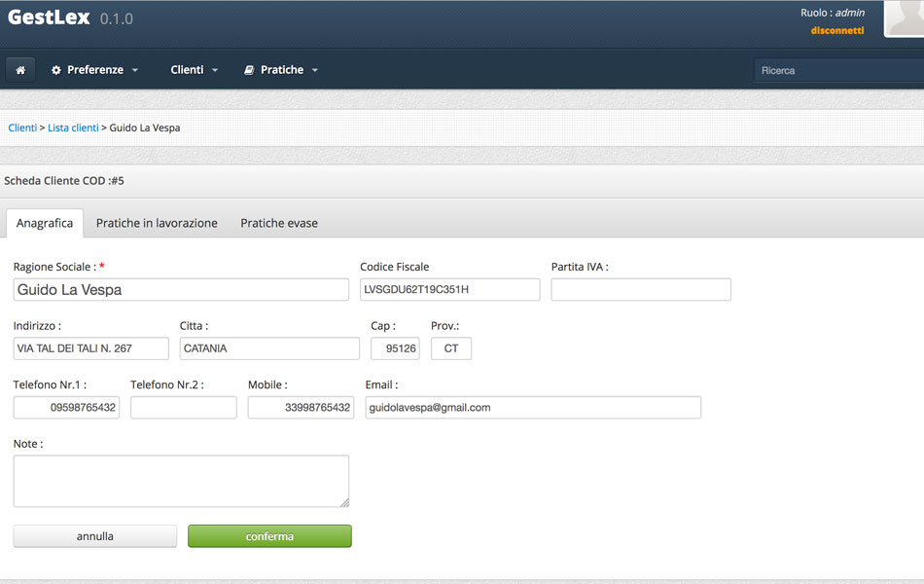Viewport: 924px width, 584px height.
Task: Click the Codice Fiscale label
Action: pyautogui.click(x=394, y=267)
